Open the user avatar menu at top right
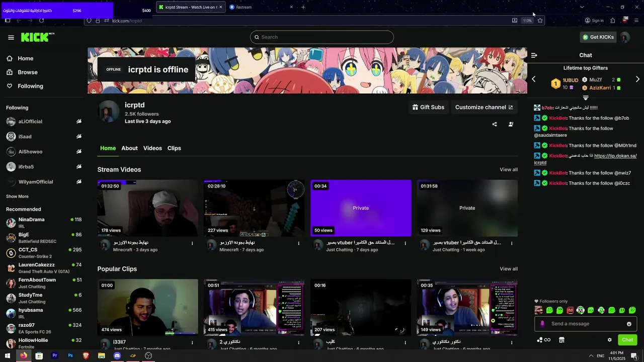The image size is (644, 362). coord(625,37)
